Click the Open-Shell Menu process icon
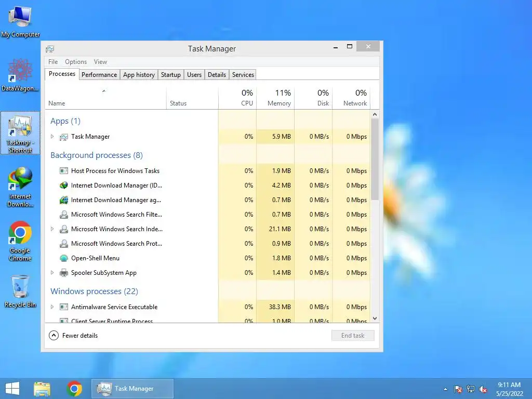The height and width of the screenshot is (399, 532). click(x=63, y=258)
